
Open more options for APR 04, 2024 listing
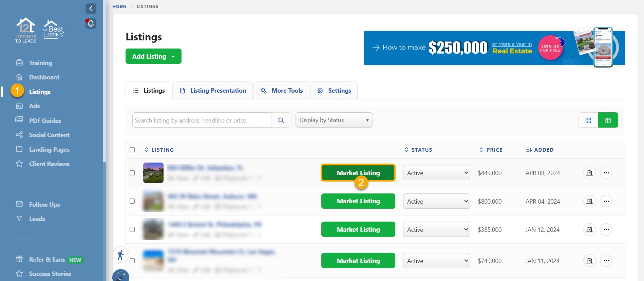pos(606,201)
